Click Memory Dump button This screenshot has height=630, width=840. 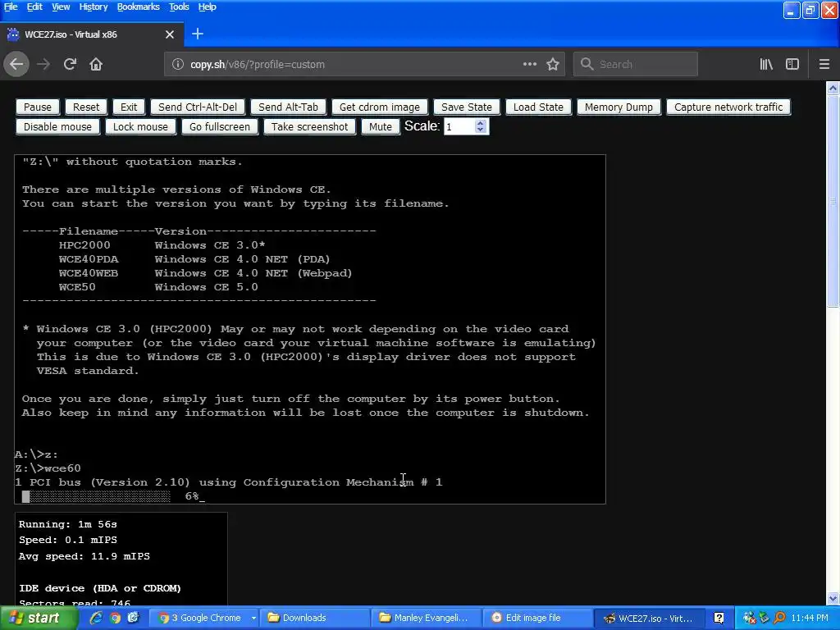[619, 107]
